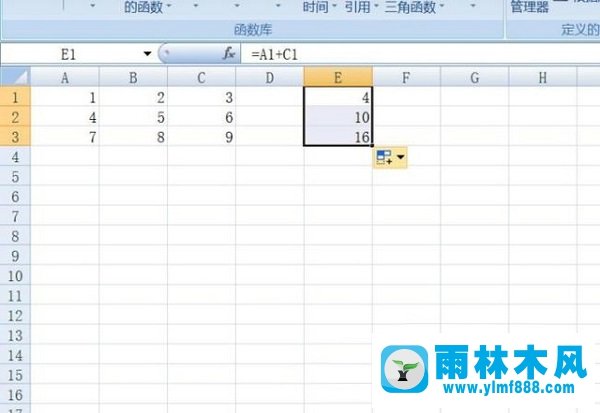Select column G header

pos(475,78)
